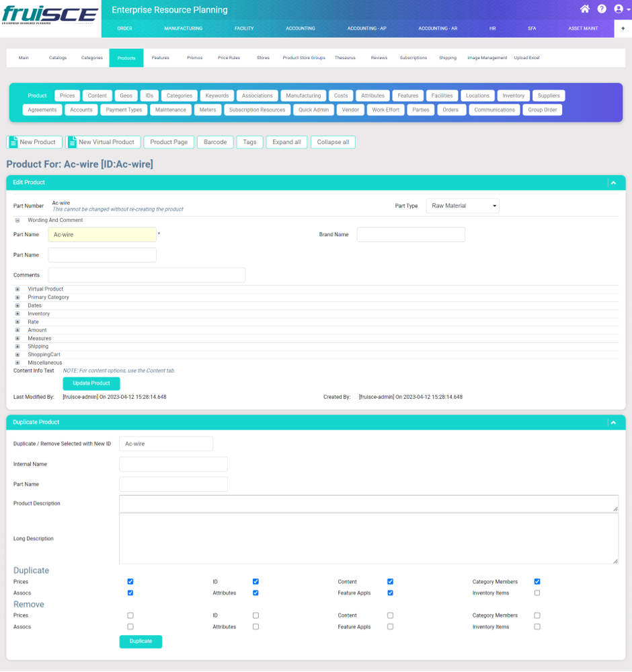The height and width of the screenshot is (672, 632).
Task: Uncheck Duplicate Content checkbox
Action: (x=391, y=582)
